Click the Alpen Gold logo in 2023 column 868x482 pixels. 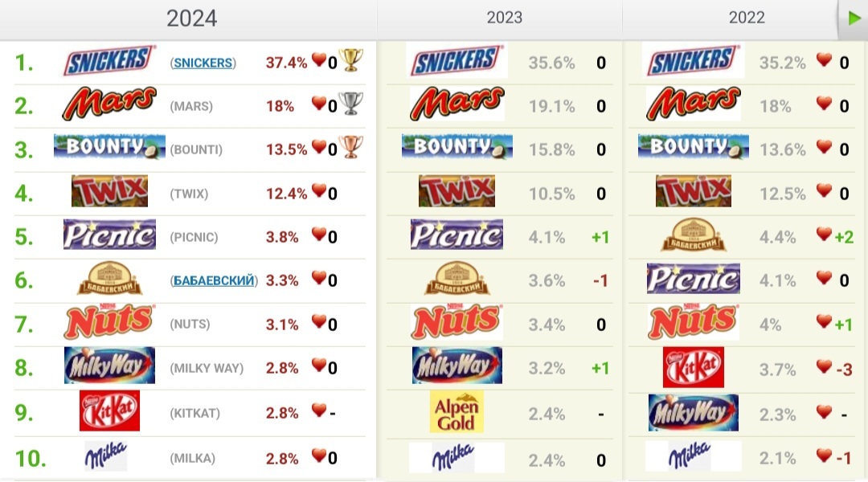click(x=457, y=413)
